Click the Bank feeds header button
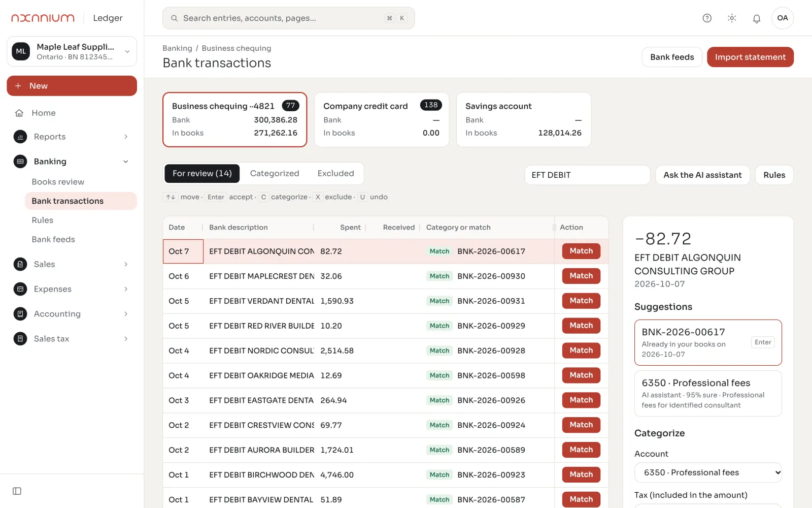The height and width of the screenshot is (508, 812). (672, 57)
